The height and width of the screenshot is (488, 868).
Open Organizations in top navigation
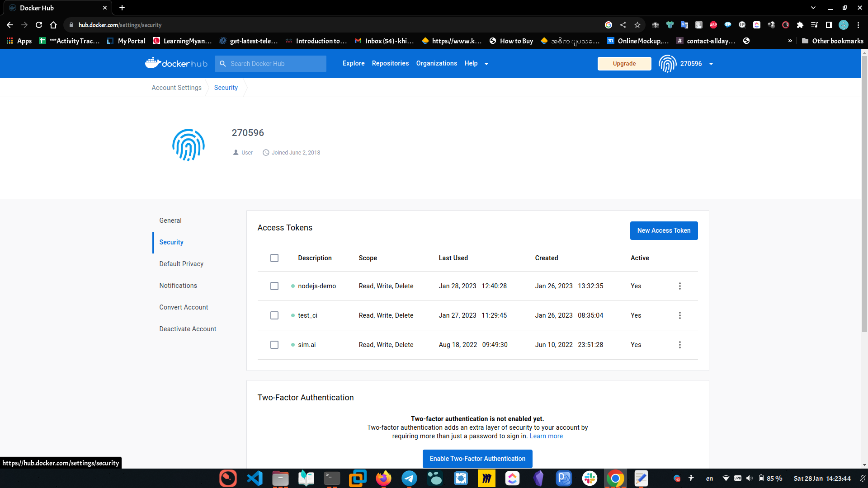coord(436,63)
